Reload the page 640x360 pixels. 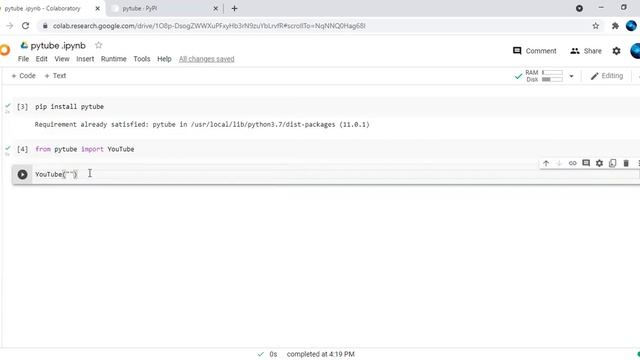point(25,26)
